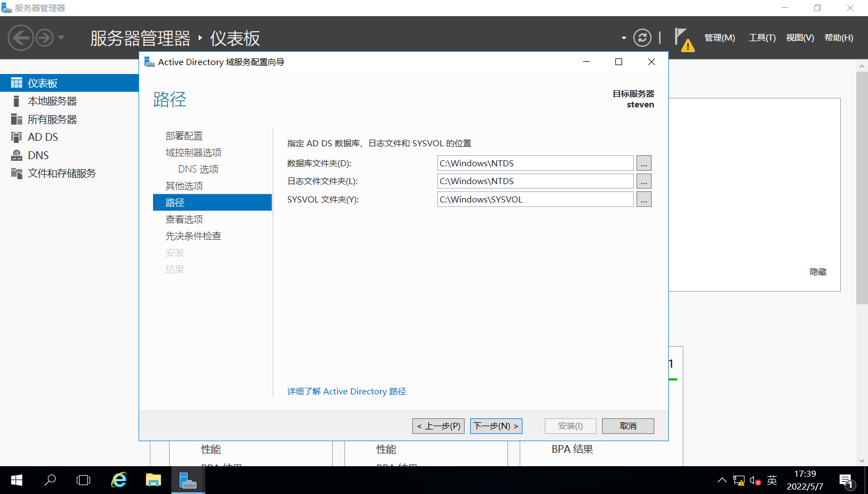Open 详细了解 Active Directory 路径 link
The image size is (868, 494).
[x=347, y=392]
